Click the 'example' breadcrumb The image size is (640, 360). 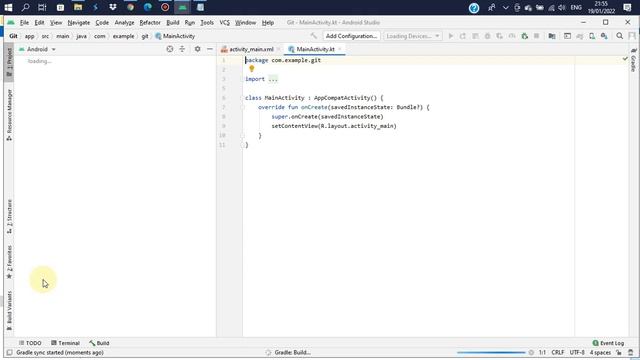click(x=123, y=36)
